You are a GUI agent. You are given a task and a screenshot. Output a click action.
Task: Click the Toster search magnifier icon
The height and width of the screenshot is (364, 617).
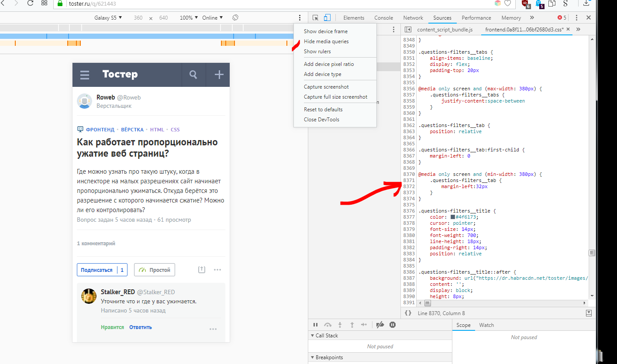tap(193, 75)
